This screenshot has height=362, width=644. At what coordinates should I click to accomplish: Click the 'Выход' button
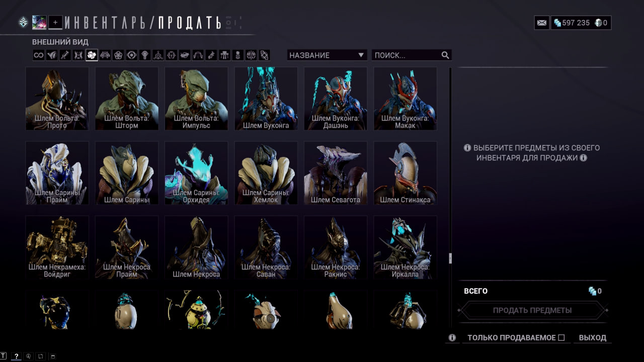click(593, 338)
